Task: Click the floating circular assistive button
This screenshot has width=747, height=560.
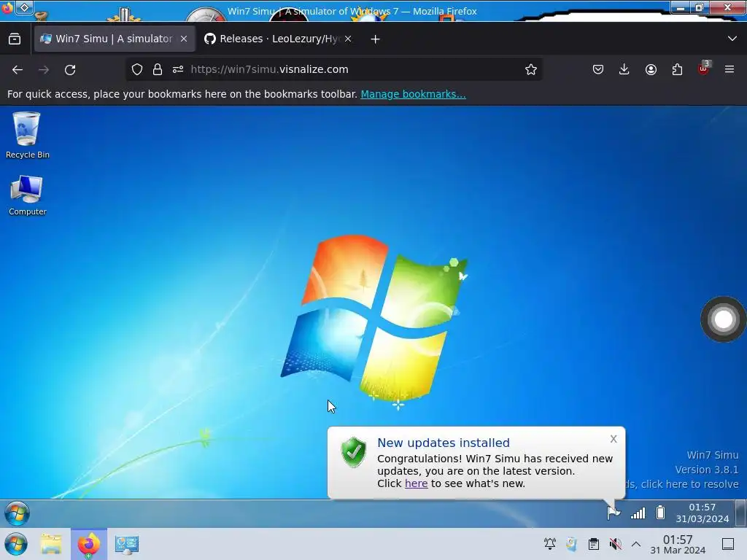Action: pos(723,319)
